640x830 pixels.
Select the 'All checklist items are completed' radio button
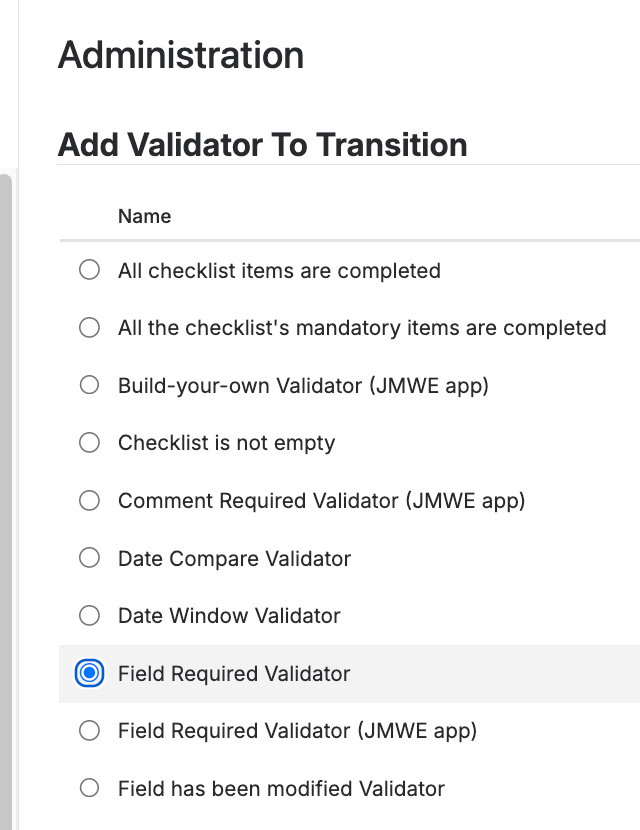click(x=90, y=270)
